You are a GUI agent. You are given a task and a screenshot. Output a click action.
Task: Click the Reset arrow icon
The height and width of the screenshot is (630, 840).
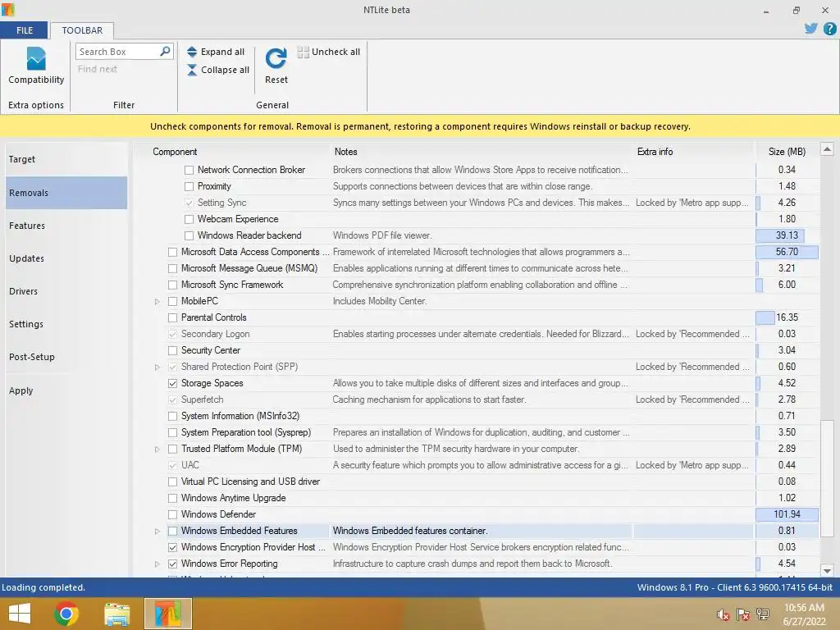276,58
